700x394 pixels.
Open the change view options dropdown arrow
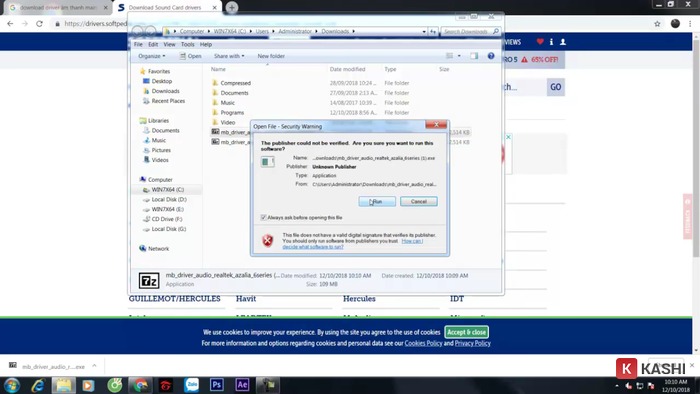pyautogui.click(x=459, y=56)
